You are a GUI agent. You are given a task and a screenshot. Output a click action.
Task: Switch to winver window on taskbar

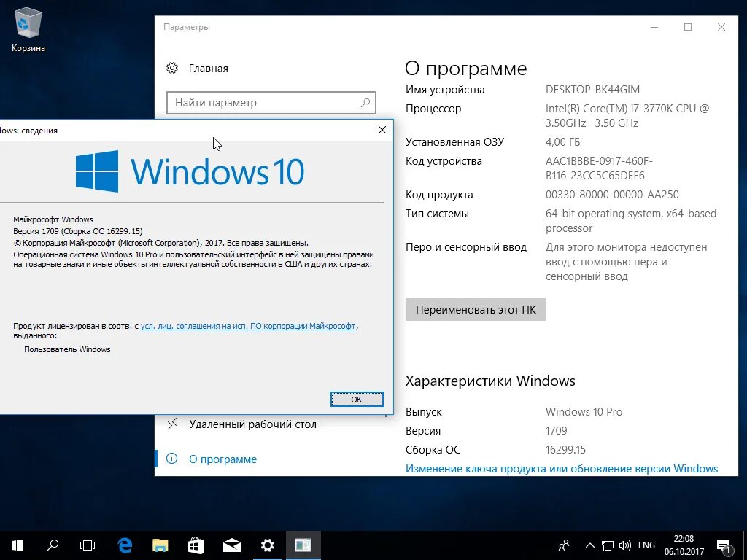[303, 545]
